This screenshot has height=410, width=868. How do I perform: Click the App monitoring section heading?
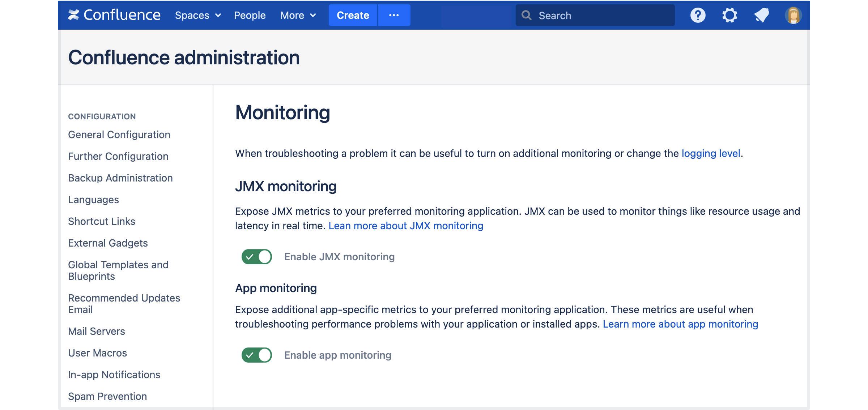[x=276, y=288]
